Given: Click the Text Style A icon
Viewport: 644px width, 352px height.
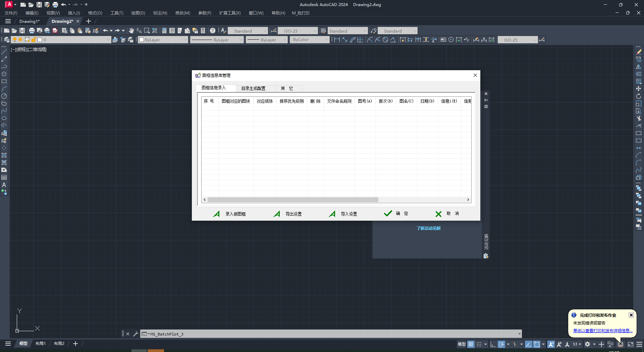Looking at the screenshot, I should [x=223, y=31].
